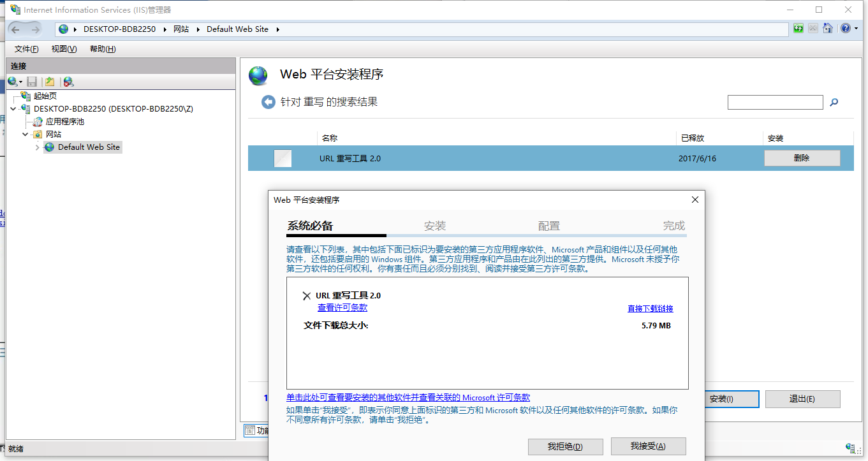Screen dimensions: 868x461
Task: Select the DESKTOP-BDB2250 server node in the tree
Action: pos(114,108)
